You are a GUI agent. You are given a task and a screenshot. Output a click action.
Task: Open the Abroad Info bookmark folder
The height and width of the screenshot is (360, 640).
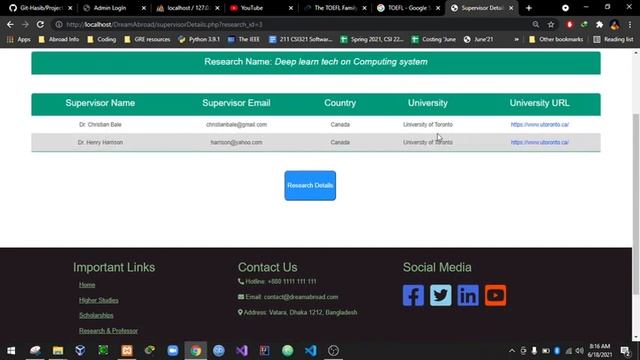point(59,39)
